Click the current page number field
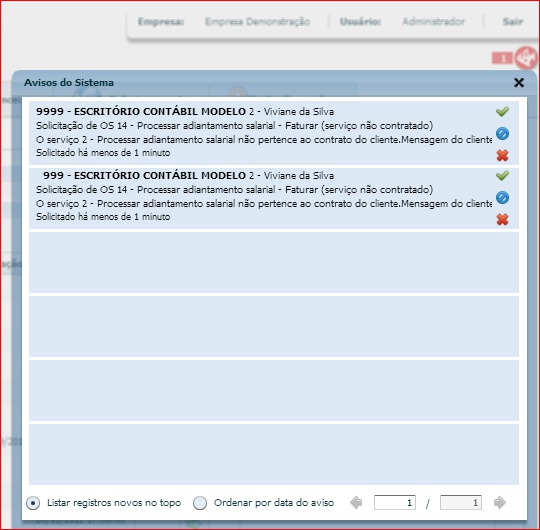The image size is (540, 530). coord(395,502)
